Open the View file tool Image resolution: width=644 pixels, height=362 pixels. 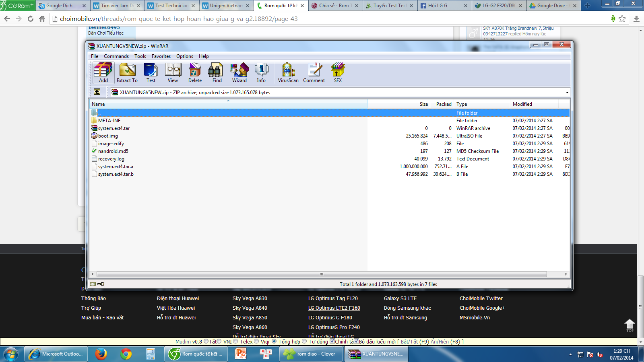click(173, 73)
